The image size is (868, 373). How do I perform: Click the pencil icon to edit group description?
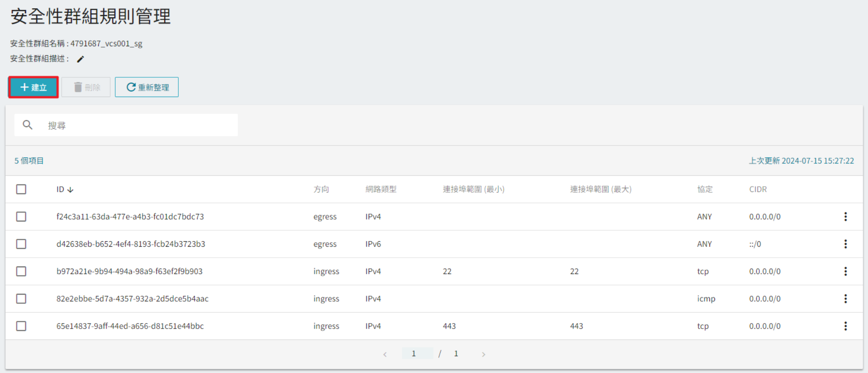(80, 59)
